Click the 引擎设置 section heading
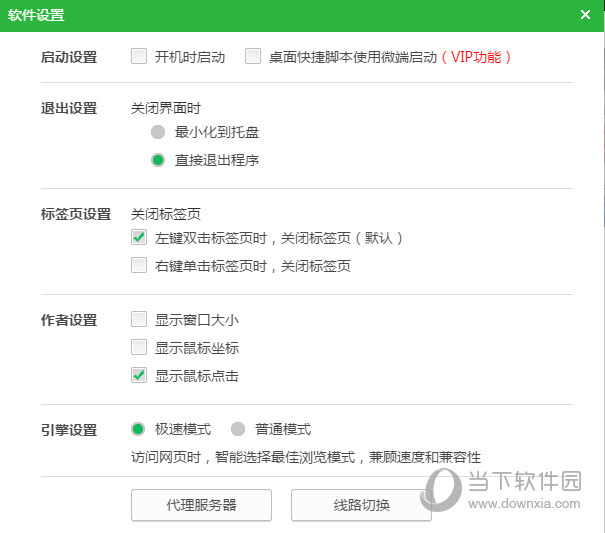 pos(69,430)
